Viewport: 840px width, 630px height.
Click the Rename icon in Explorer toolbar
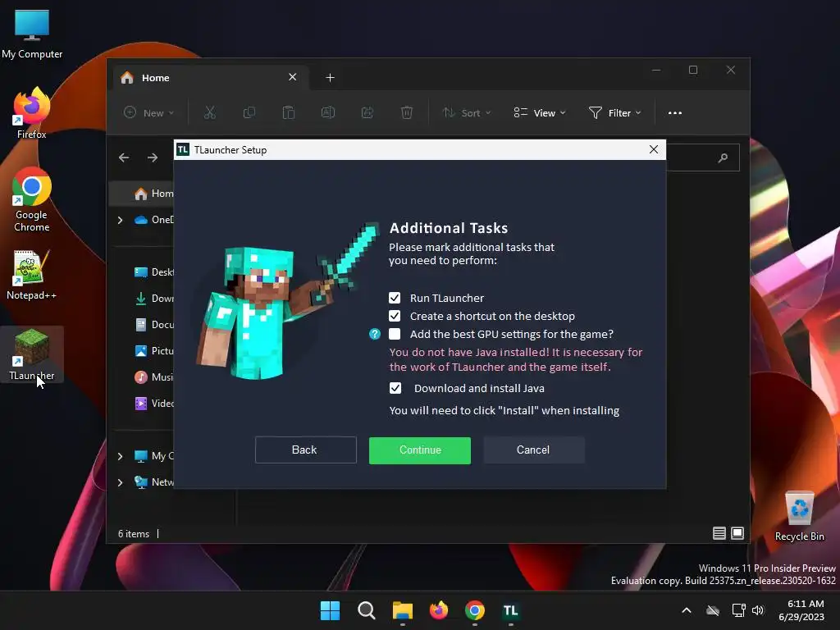328,112
